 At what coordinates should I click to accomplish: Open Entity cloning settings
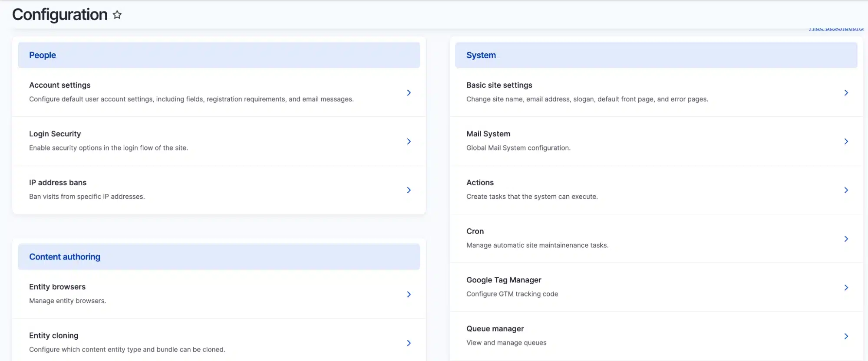[x=54, y=335]
